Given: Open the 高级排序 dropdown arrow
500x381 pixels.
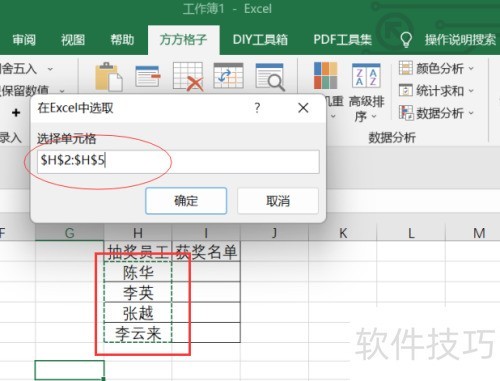Looking at the screenshot, I should [x=374, y=116].
